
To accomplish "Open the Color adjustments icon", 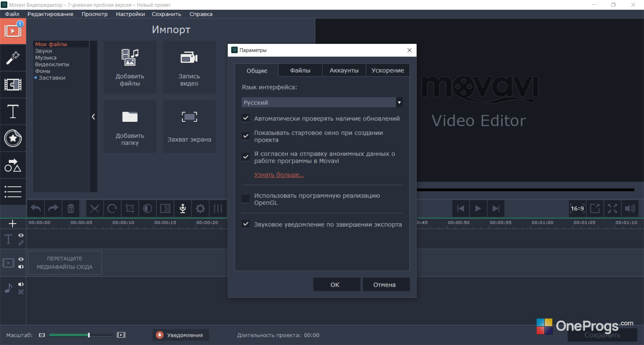I will pyautogui.click(x=148, y=209).
